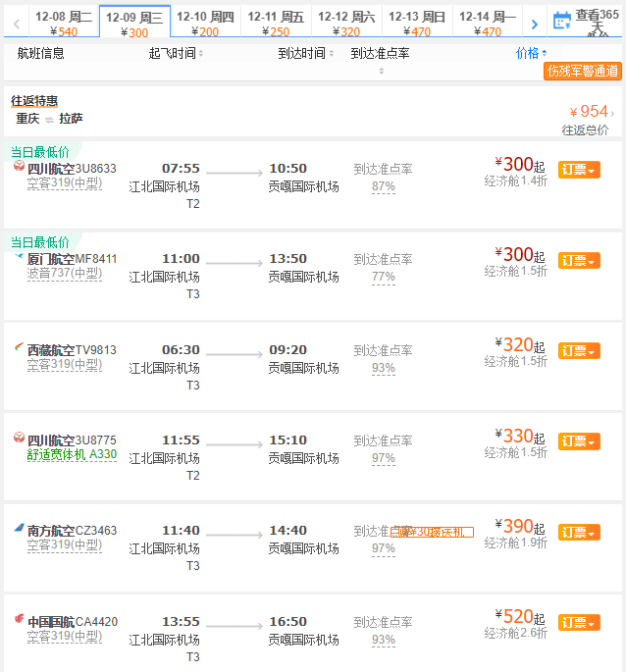Viewport: 626px width, 672px height.
Task: Click the 嘻¥30接送机 transfer promo tag
Action: tap(432, 533)
